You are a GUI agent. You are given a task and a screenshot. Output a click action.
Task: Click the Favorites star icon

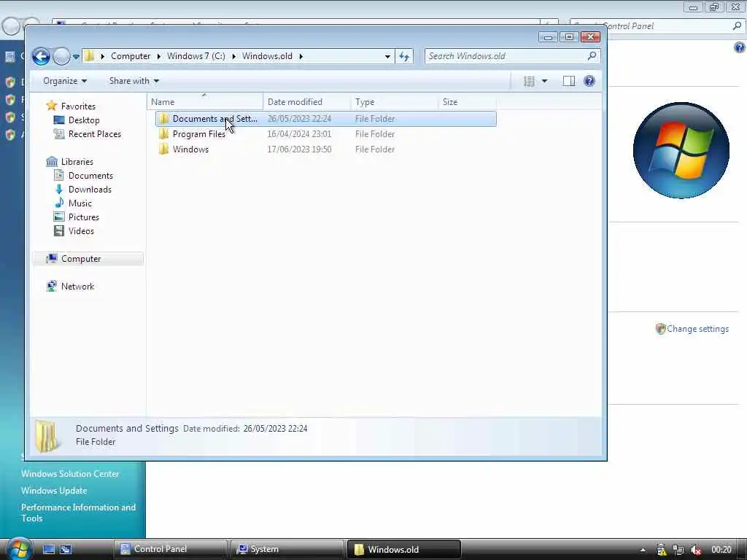click(52, 106)
